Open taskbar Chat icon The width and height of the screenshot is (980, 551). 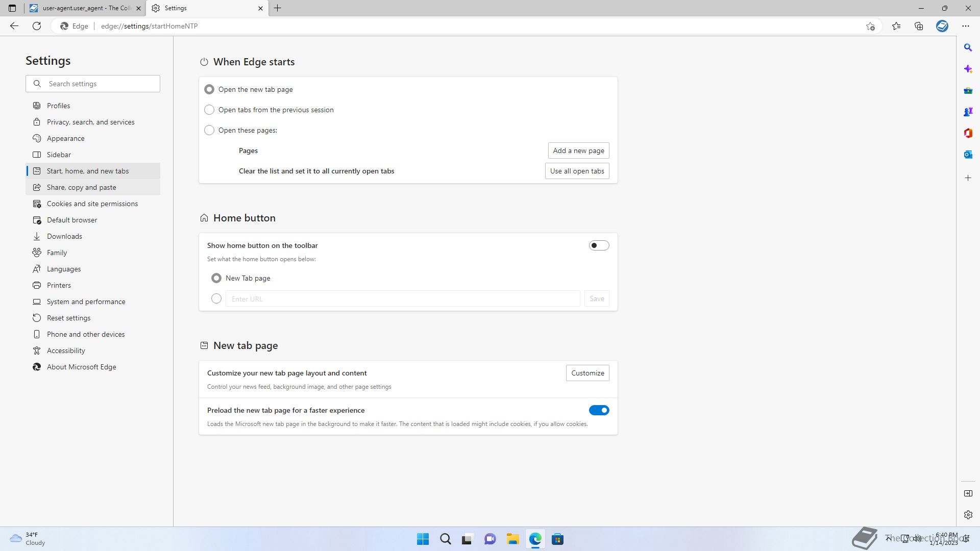[x=490, y=539]
